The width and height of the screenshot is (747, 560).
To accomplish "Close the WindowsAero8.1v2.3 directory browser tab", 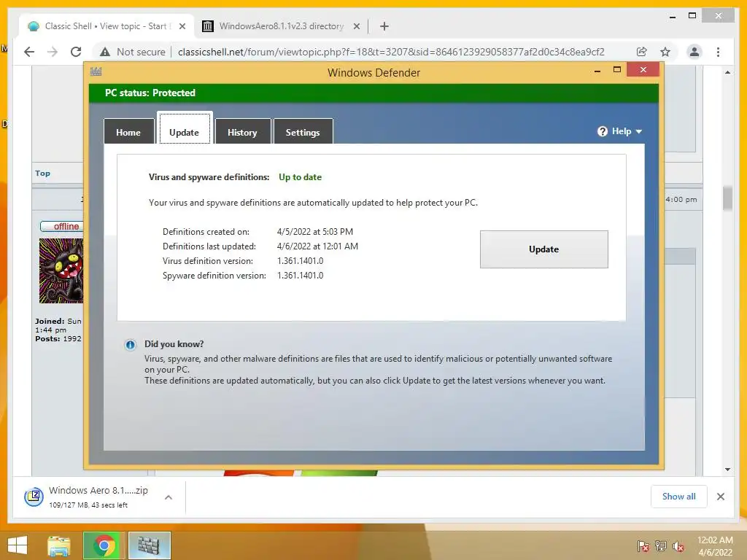I will (x=356, y=27).
